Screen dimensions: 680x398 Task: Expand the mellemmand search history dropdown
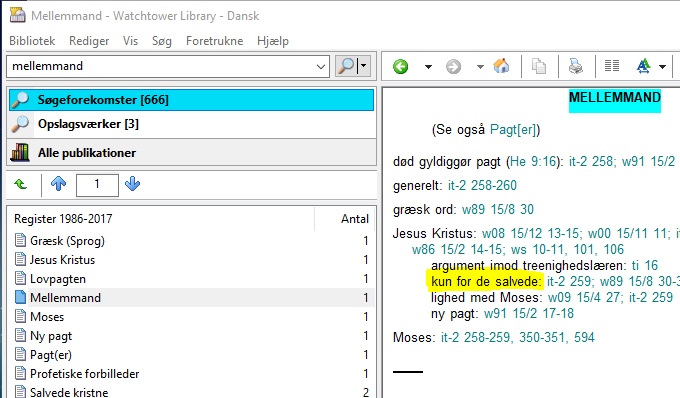click(320, 67)
